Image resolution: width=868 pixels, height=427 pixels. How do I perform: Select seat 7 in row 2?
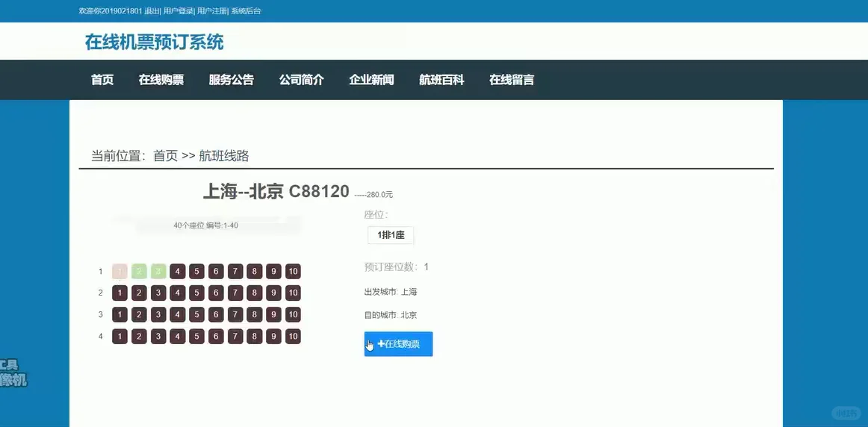pos(235,293)
